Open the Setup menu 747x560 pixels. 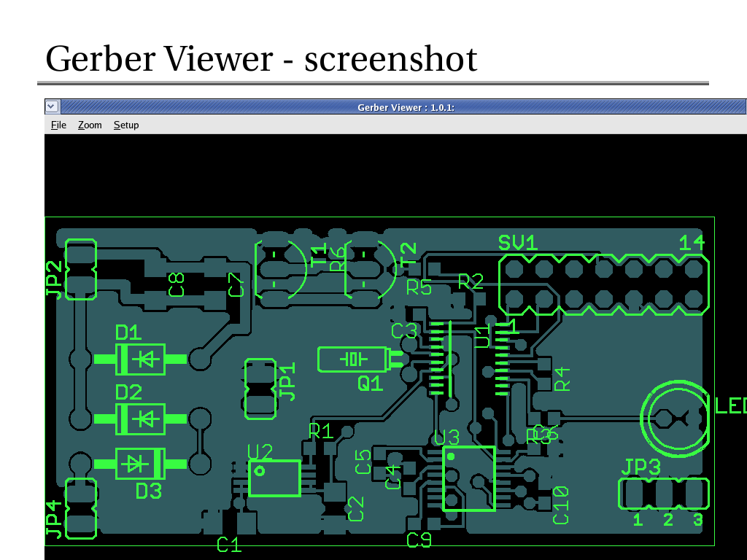click(x=126, y=125)
